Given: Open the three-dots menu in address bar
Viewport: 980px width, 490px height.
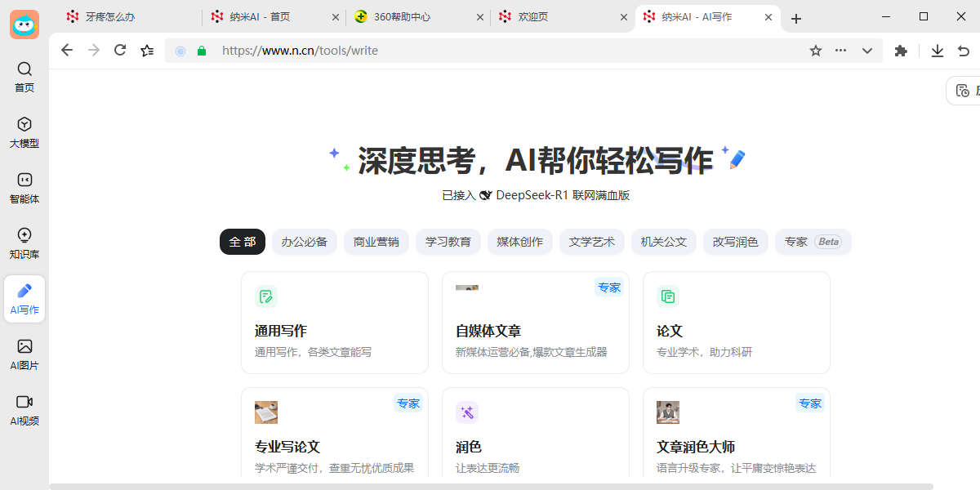Looking at the screenshot, I should (x=841, y=51).
